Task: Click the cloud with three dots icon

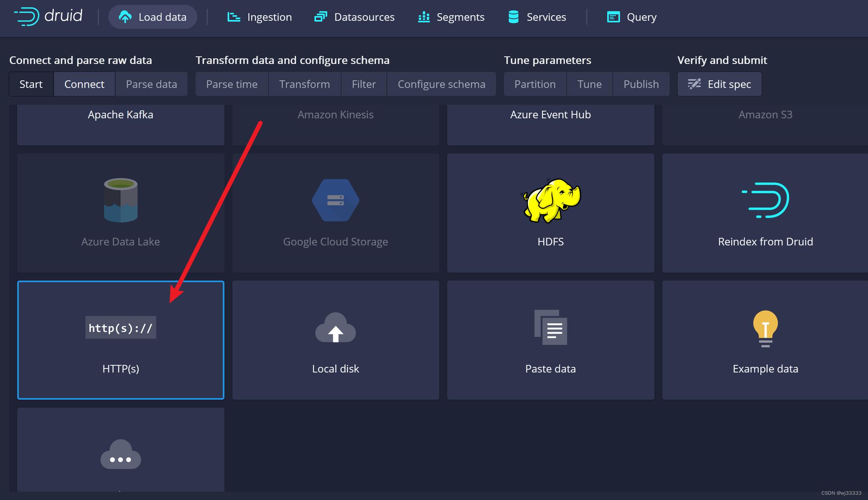Action: point(121,454)
